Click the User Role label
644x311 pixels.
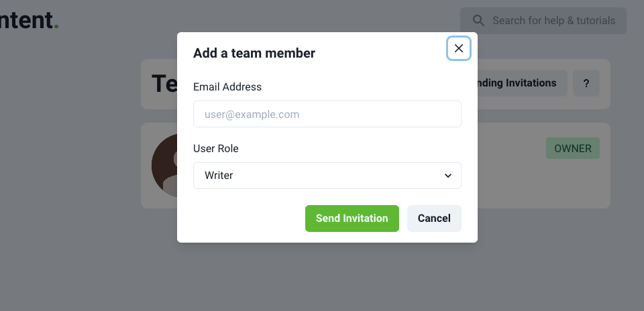point(215,149)
